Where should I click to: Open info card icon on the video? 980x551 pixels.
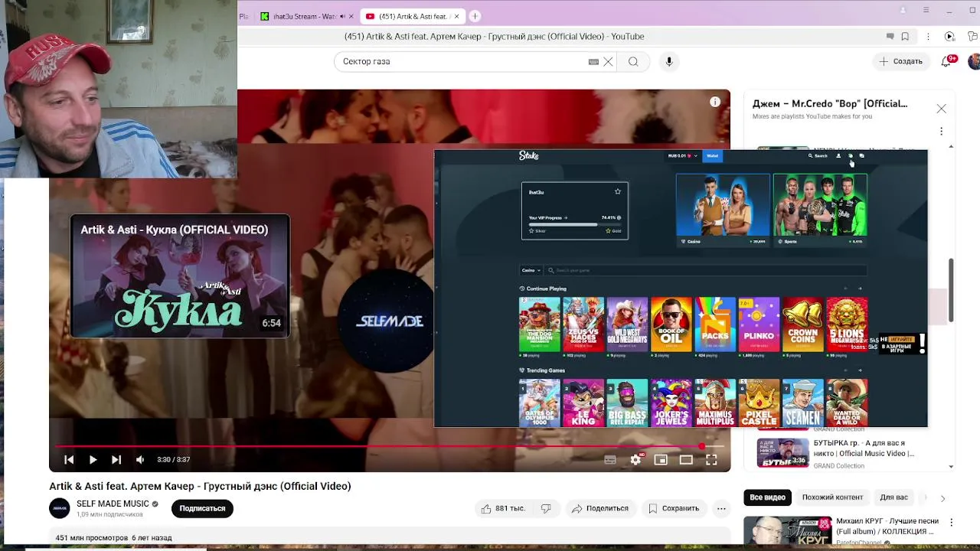[x=715, y=102]
